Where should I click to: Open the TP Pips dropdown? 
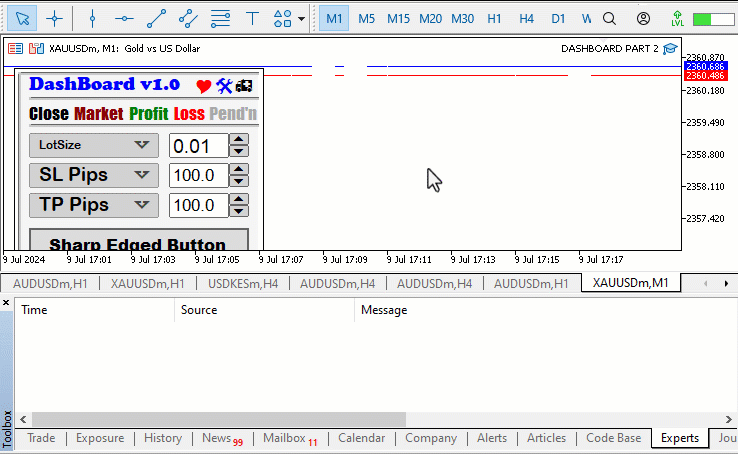point(94,206)
